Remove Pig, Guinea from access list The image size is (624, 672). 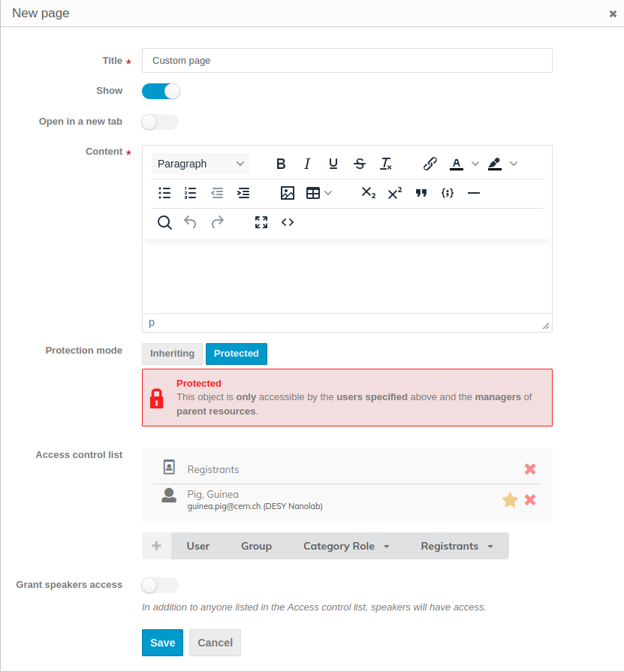click(x=530, y=500)
